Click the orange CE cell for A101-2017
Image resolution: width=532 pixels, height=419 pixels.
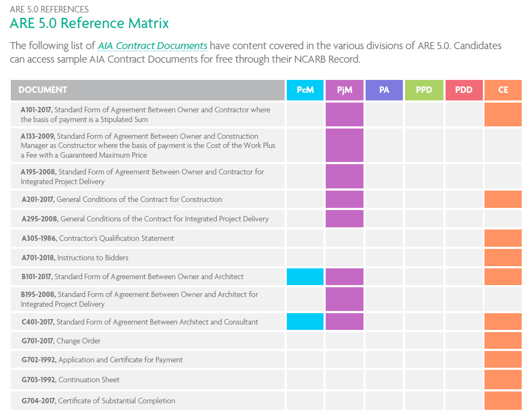point(503,114)
